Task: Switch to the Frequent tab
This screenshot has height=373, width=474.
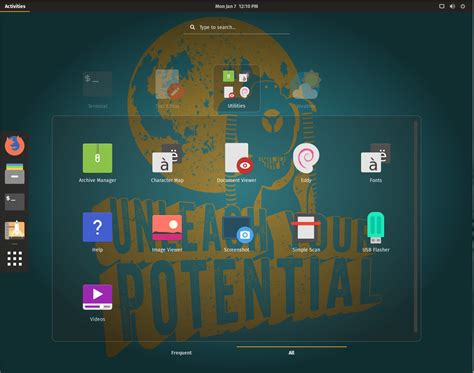Action: pyautogui.click(x=181, y=353)
